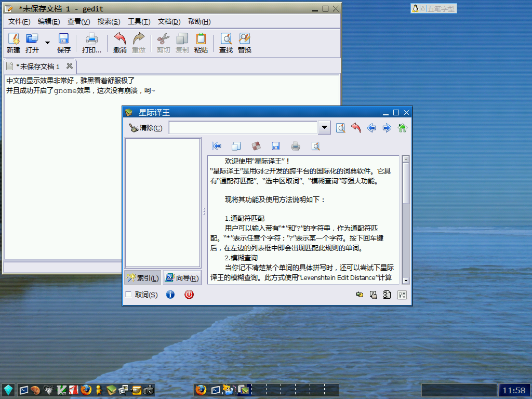
Task: Click the 重做 (Redo) icon in gedit
Action: coord(138,43)
